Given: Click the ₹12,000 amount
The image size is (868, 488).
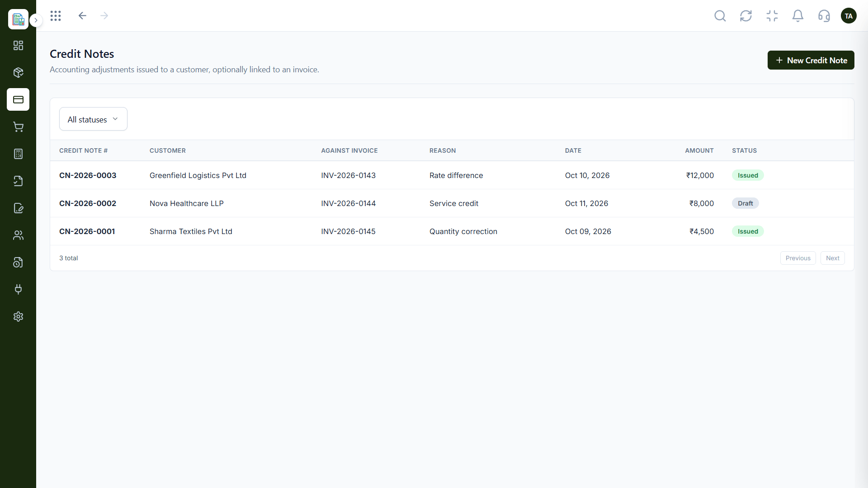Looking at the screenshot, I should click(x=700, y=175).
